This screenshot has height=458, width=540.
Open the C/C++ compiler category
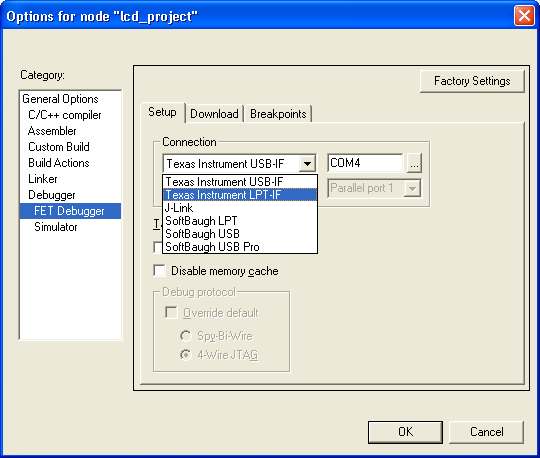[65, 115]
